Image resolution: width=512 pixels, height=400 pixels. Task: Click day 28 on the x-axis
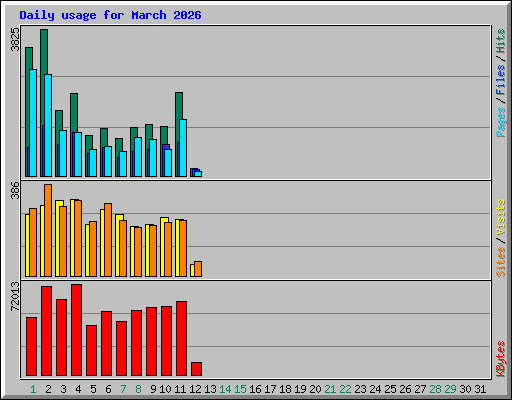click(x=435, y=389)
